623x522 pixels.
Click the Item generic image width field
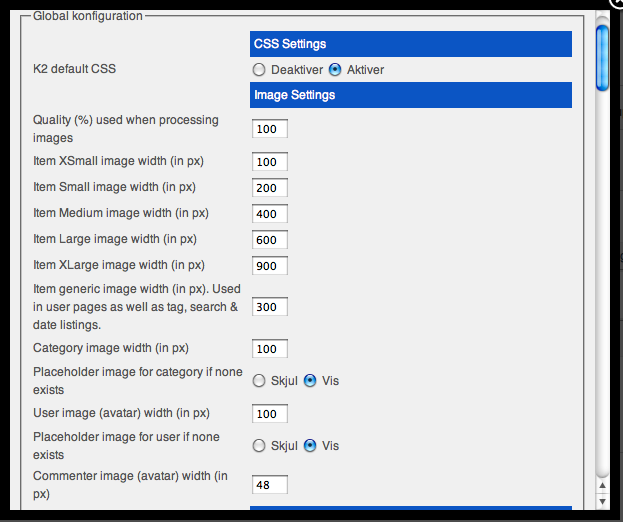(x=270, y=307)
